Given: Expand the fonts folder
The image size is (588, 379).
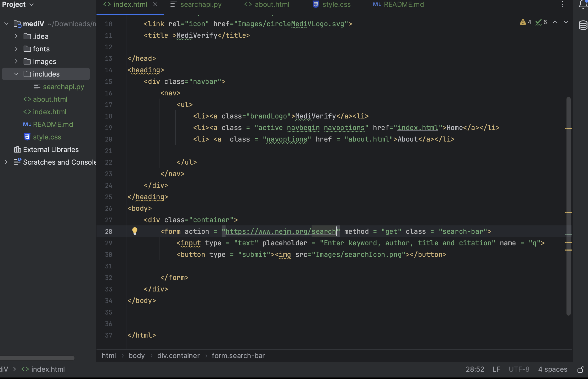Looking at the screenshot, I should click(16, 49).
